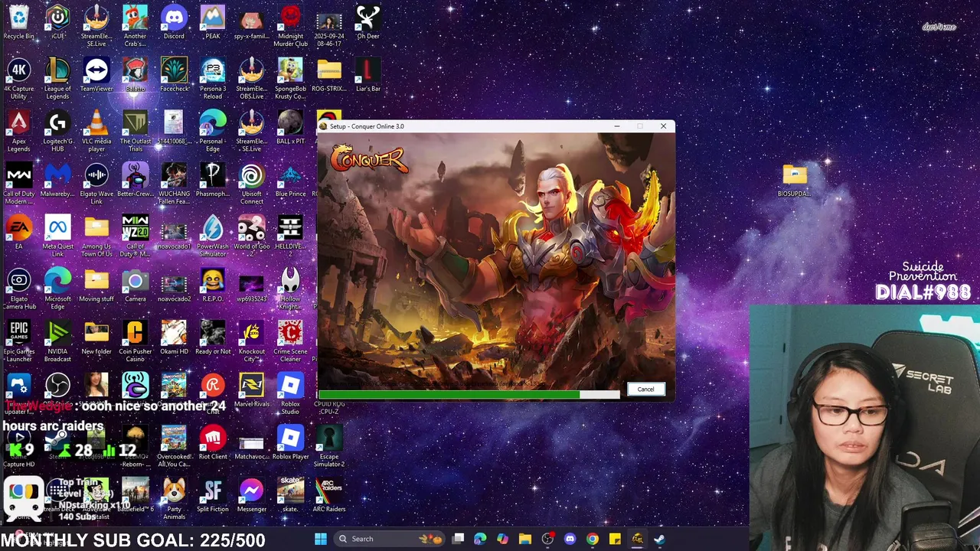Image resolution: width=980 pixels, height=551 pixels.
Task: Select the Escape Simulator 2 shortcut
Action: [x=329, y=447]
